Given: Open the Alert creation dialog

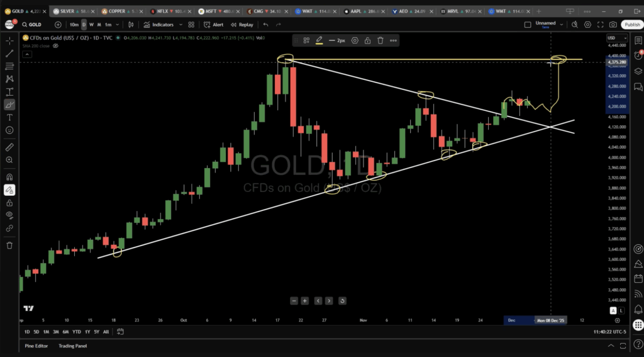Looking at the screenshot, I should coord(214,25).
